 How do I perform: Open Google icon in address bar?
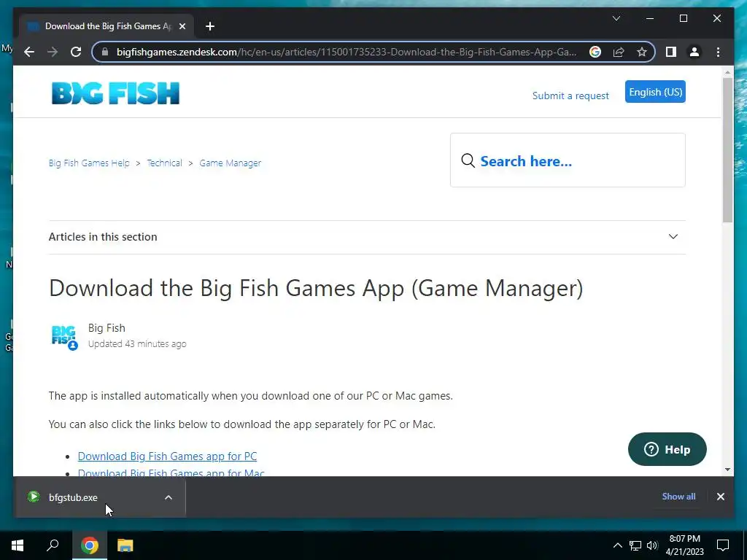point(595,52)
